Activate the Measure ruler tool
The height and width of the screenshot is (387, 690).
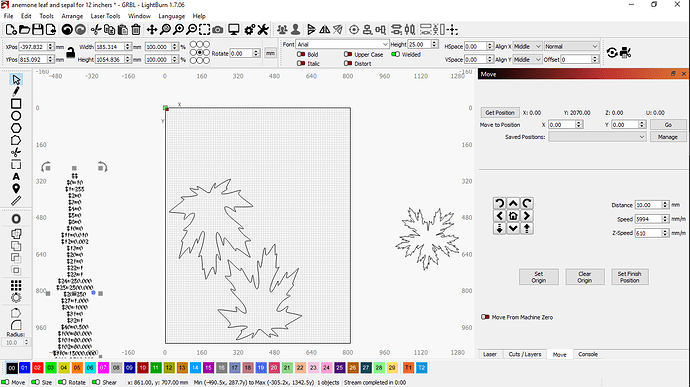click(x=16, y=201)
